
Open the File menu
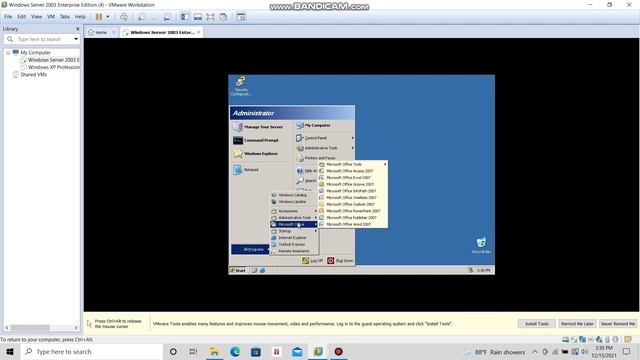[x=8, y=17]
